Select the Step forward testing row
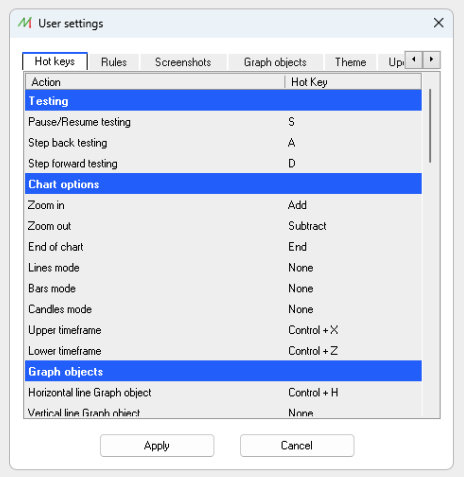 tap(223, 163)
